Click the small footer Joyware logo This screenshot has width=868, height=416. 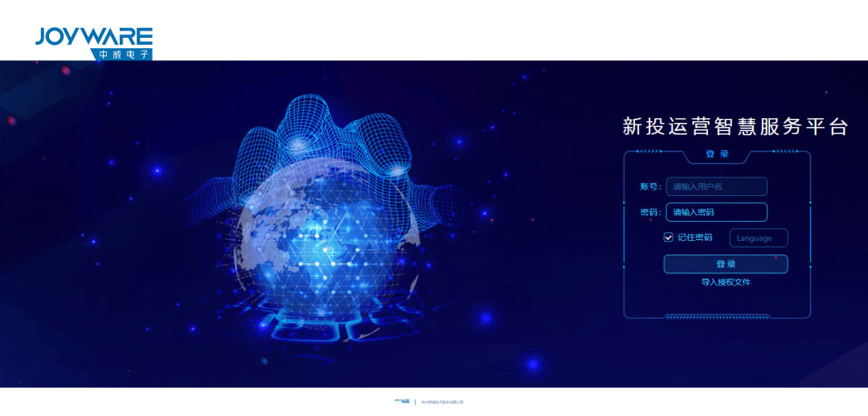pyautogui.click(x=402, y=402)
